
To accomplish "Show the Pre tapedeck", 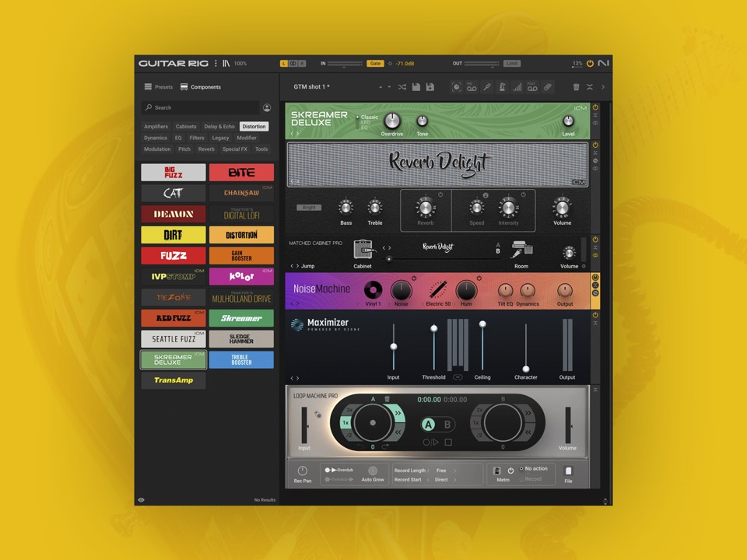I will 472,86.
